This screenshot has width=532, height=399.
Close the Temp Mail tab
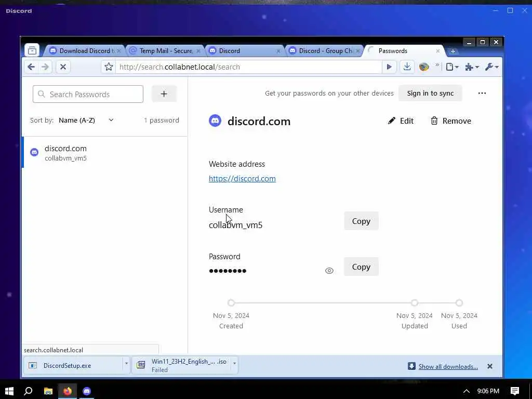coord(198,51)
